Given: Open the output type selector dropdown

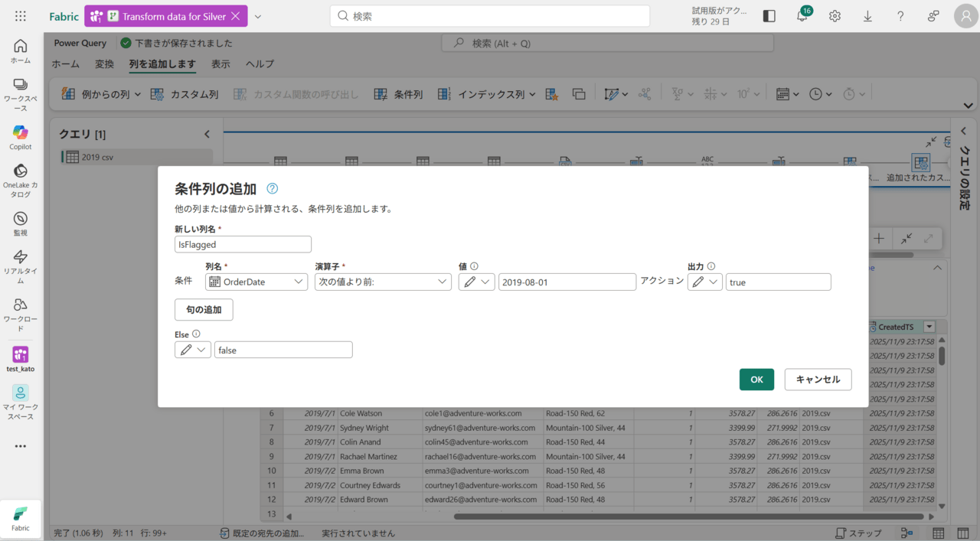Looking at the screenshot, I should point(704,282).
